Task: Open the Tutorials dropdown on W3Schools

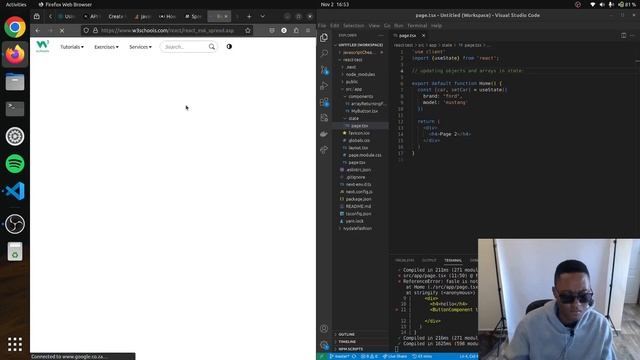Action: pyautogui.click(x=72, y=47)
